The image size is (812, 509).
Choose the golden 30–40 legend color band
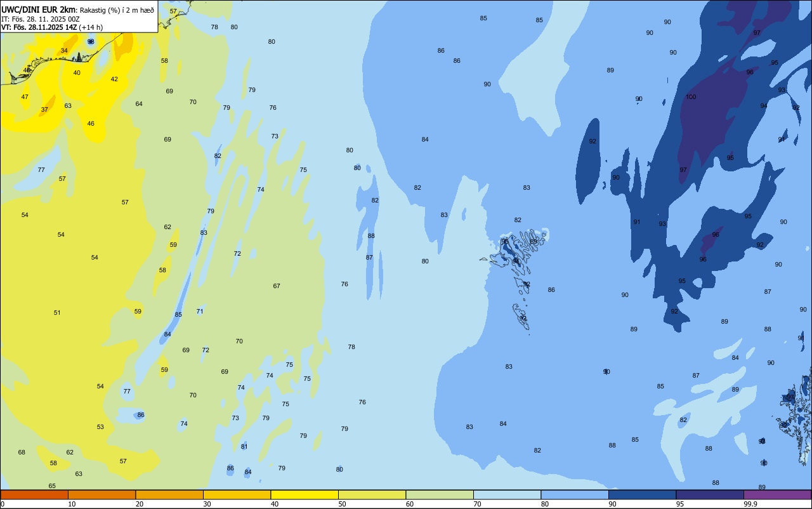[237, 494]
